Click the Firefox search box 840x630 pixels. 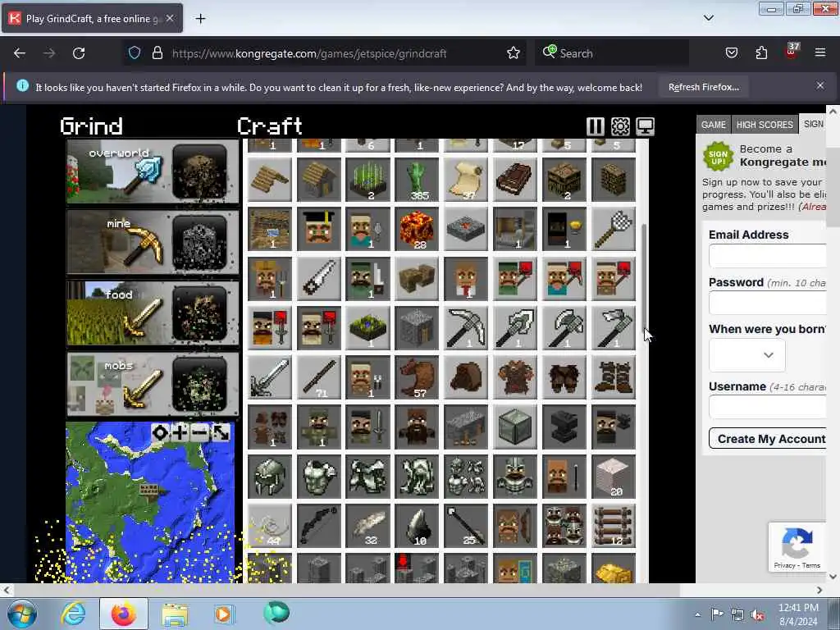[x=612, y=53]
